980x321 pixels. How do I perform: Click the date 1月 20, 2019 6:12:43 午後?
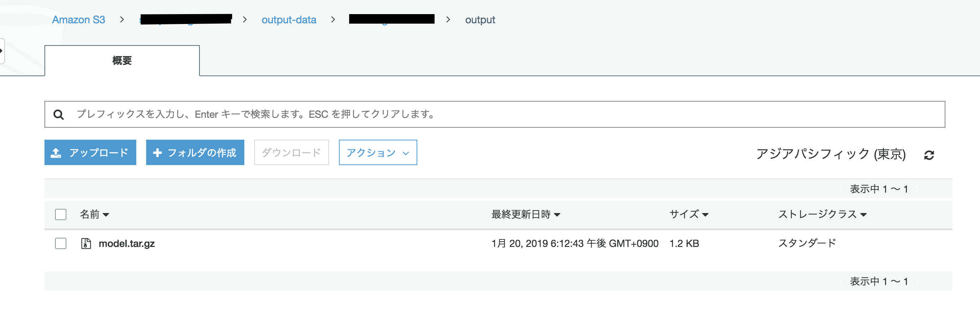pyautogui.click(x=548, y=243)
